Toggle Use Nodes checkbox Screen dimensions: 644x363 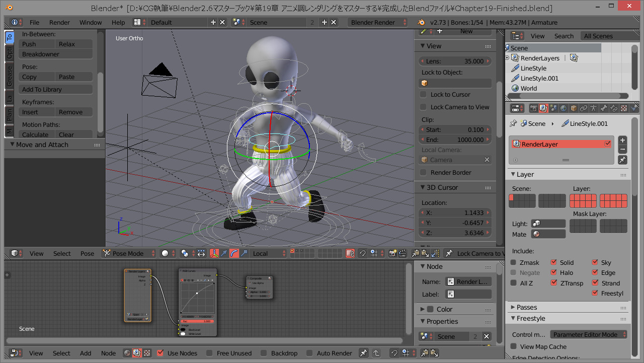click(160, 353)
